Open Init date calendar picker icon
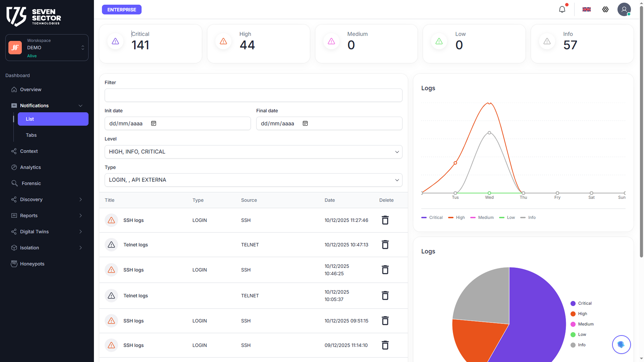 click(x=154, y=123)
